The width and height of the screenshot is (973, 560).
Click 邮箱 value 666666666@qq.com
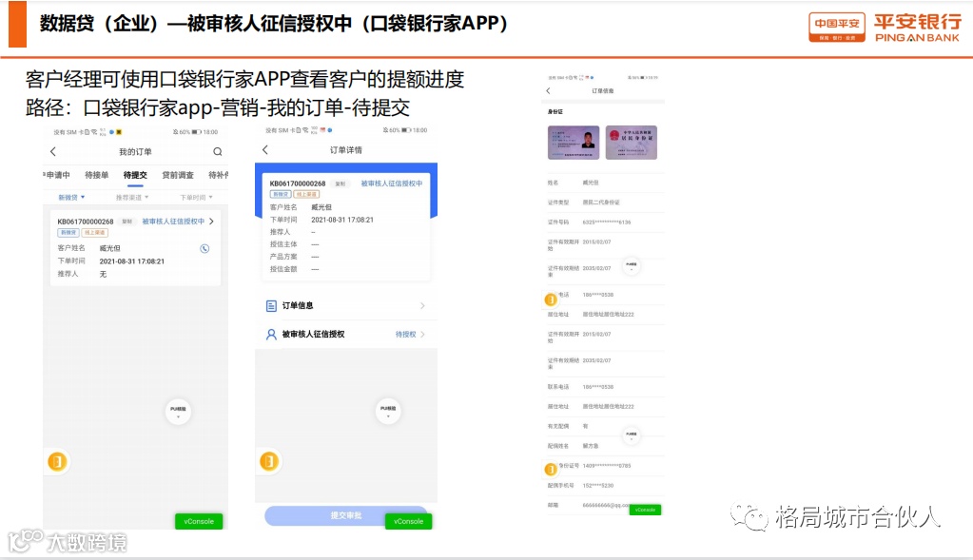point(606,506)
